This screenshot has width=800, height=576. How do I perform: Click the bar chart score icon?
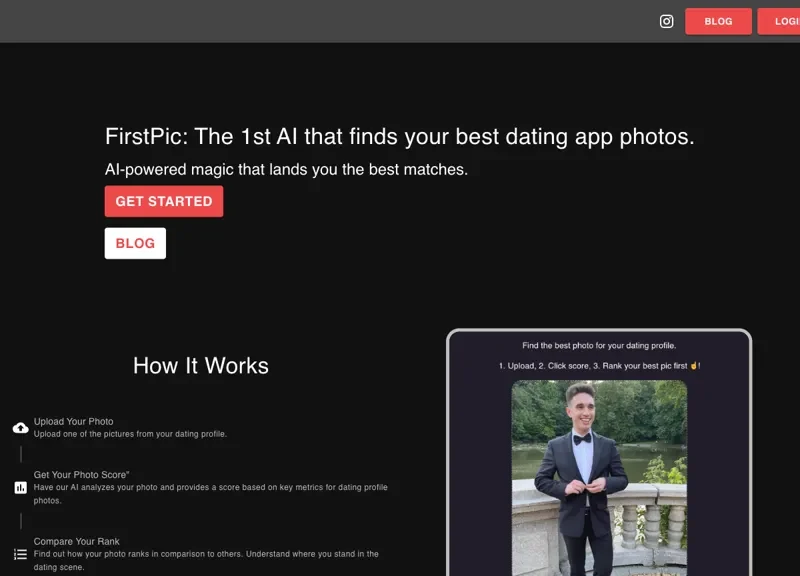tap(20, 488)
